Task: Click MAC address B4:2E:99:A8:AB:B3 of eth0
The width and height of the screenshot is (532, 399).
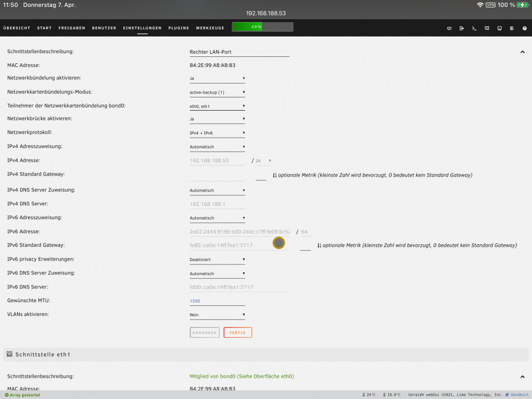Action: click(212, 65)
